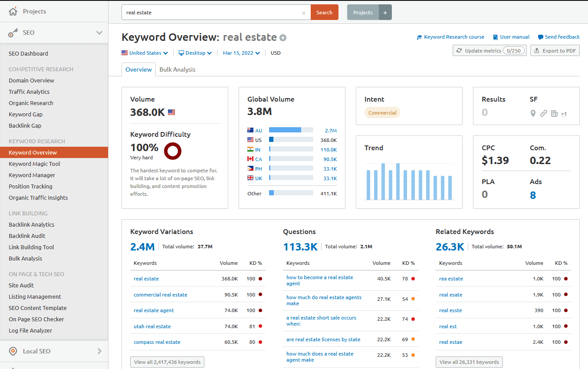Open the United States country dropdown
588x369 pixels.
click(145, 53)
